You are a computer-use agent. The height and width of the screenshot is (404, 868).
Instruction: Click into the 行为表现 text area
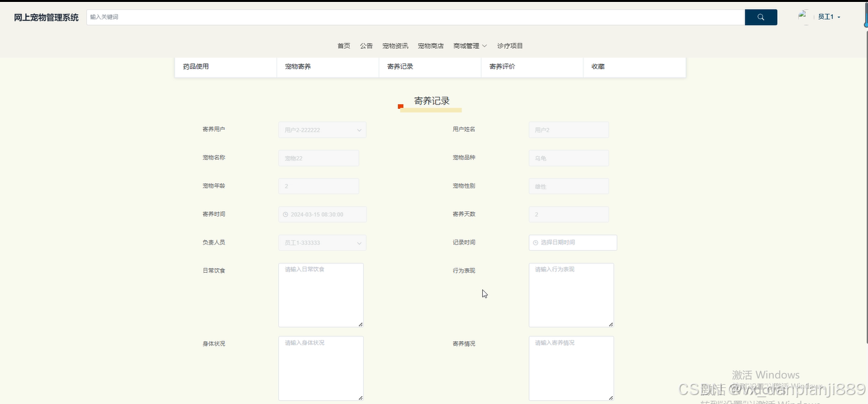(571, 295)
